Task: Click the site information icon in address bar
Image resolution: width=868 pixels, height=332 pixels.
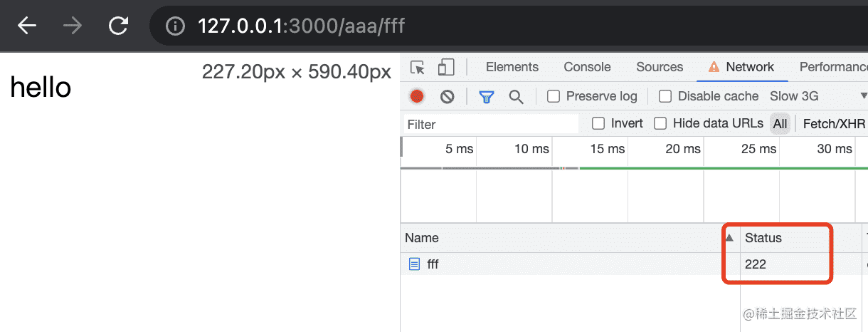Action: [175, 26]
